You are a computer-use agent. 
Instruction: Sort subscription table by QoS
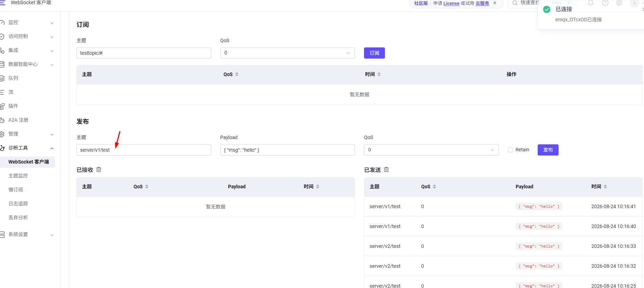click(x=237, y=74)
